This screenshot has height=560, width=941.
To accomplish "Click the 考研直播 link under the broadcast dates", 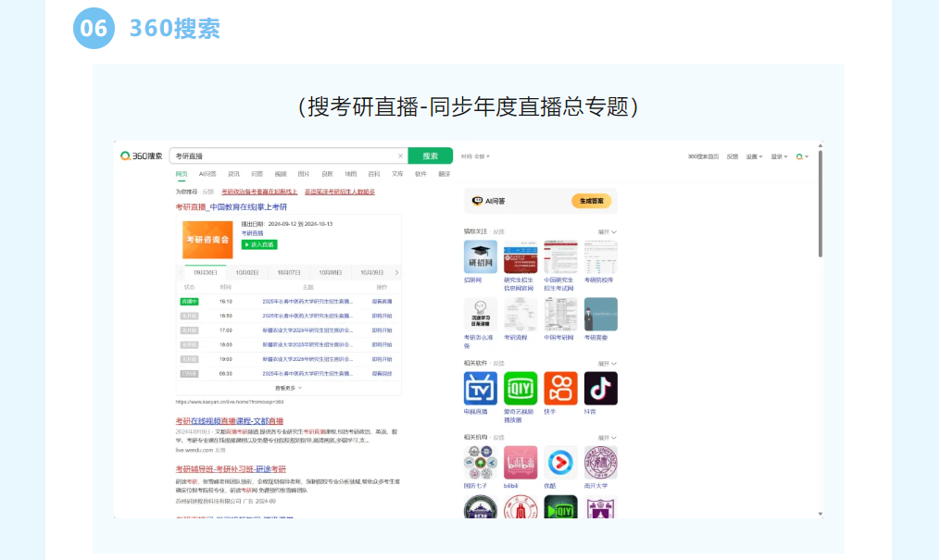I will (252, 233).
